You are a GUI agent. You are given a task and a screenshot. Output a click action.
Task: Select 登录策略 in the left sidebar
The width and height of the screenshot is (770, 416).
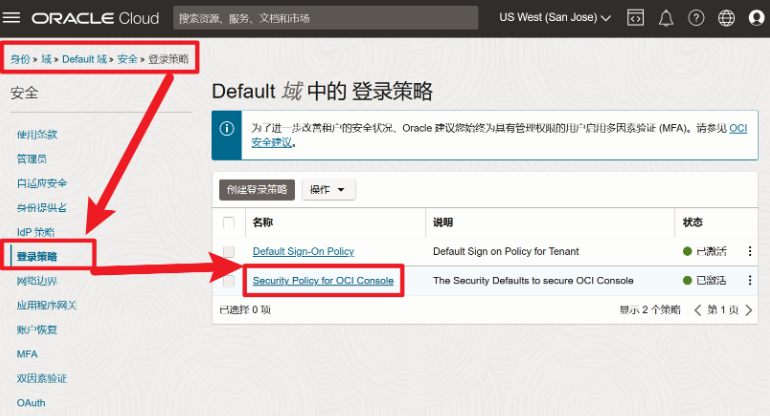tap(37, 257)
